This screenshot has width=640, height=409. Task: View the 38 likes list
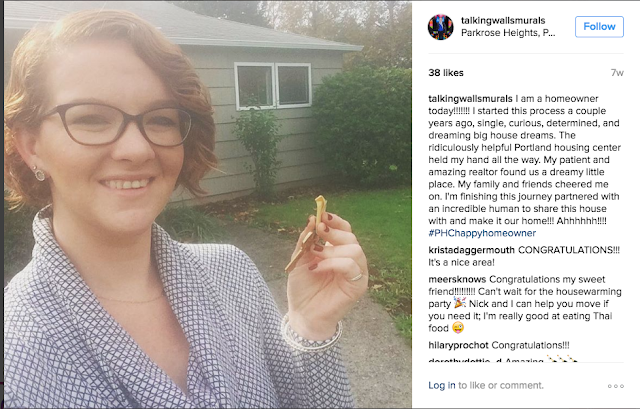pos(446,73)
